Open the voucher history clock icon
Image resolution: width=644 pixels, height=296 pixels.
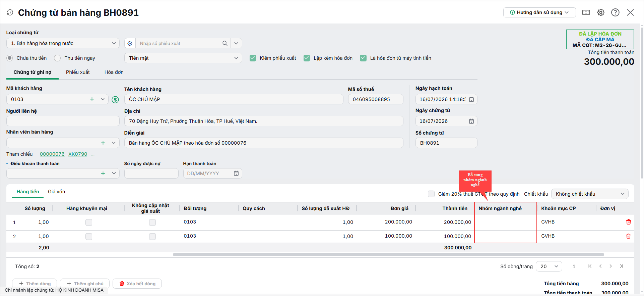click(10, 12)
